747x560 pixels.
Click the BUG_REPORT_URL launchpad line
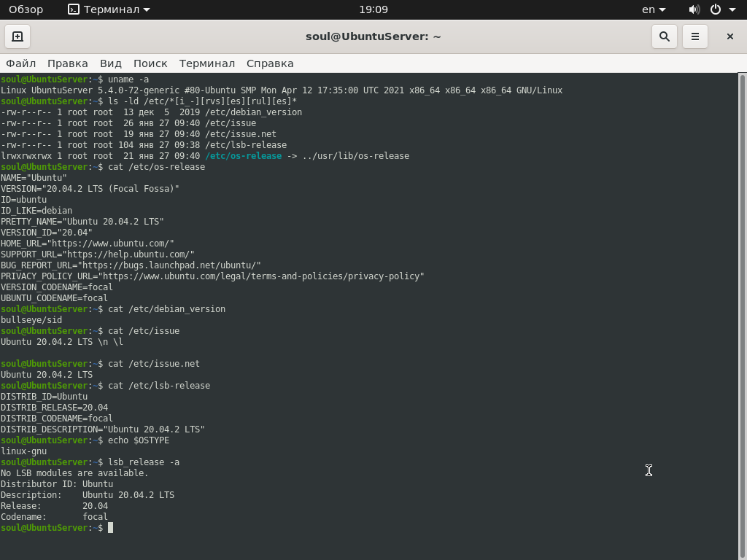point(131,265)
